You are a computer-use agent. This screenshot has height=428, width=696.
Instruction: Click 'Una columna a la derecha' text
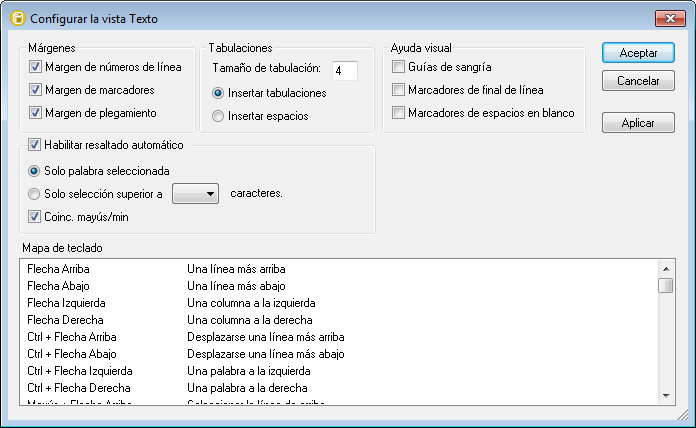click(x=249, y=320)
